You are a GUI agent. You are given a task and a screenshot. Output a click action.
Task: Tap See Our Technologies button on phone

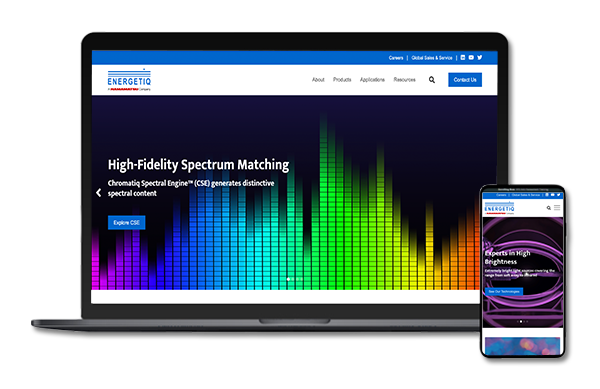pyautogui.click(x=504, y=291)
